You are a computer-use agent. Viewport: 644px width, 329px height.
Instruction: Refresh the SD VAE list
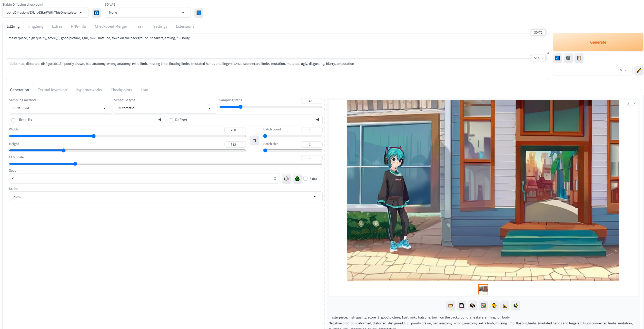point(199,13)
